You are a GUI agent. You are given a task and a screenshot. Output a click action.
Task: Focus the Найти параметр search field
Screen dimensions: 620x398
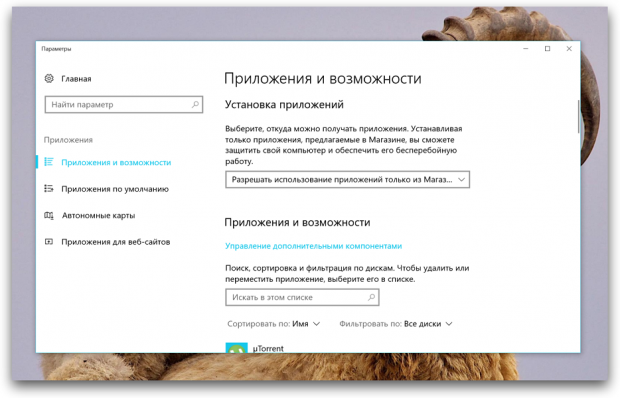pos(124,104)
